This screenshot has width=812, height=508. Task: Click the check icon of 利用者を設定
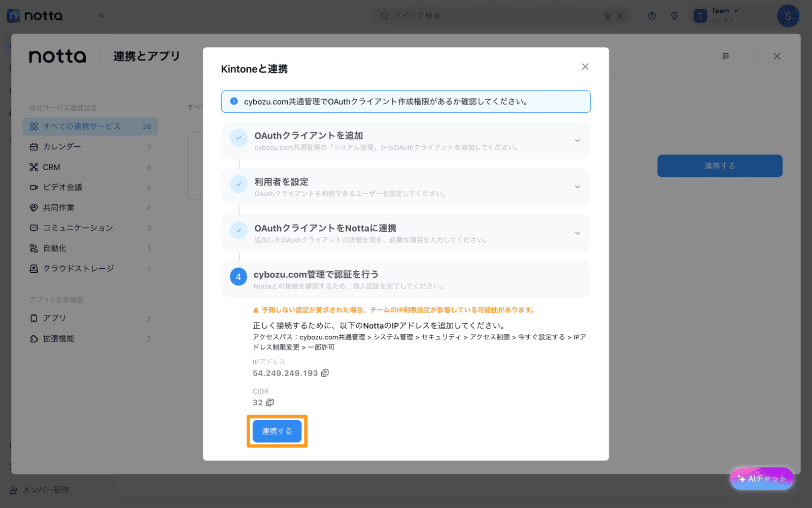(x=239, y=184)
